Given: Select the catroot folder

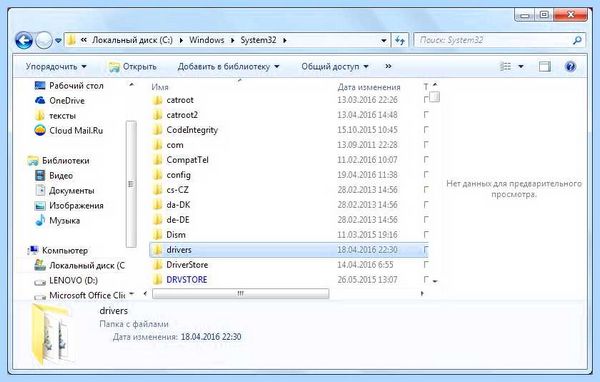Looking at the screenshot, I should [x=180, y=100].
